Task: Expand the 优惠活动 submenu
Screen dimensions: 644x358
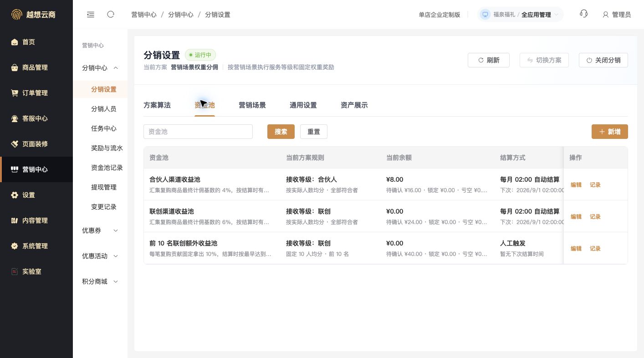Action: pyautogui.click(x=116, y=256)
